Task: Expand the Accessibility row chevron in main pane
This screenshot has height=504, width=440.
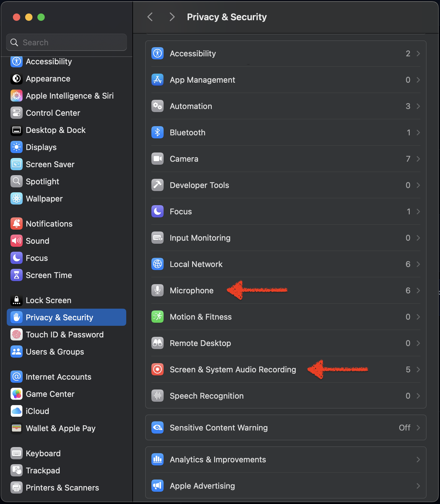Action: point(418,54)
